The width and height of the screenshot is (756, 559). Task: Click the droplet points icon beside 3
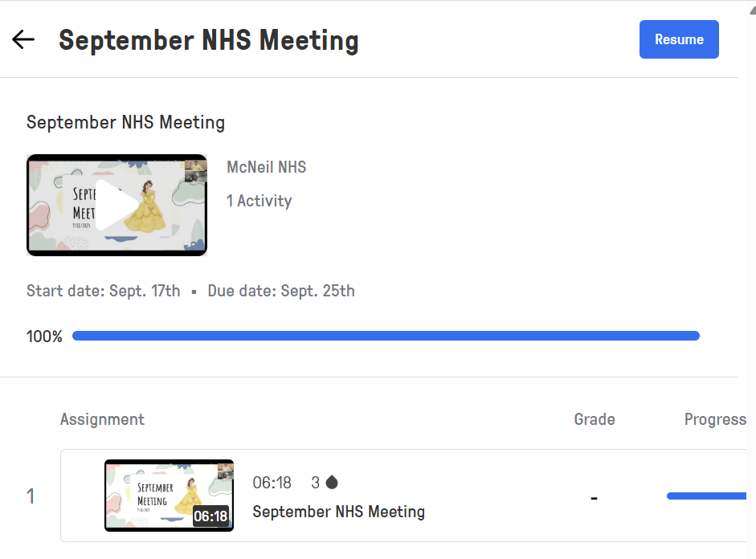pyautogui.click(x=331, y=483)
